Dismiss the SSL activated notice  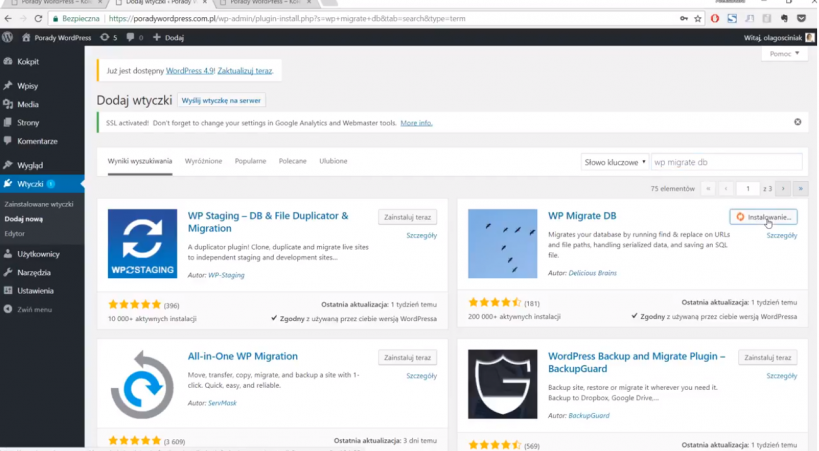pos(798,122)
